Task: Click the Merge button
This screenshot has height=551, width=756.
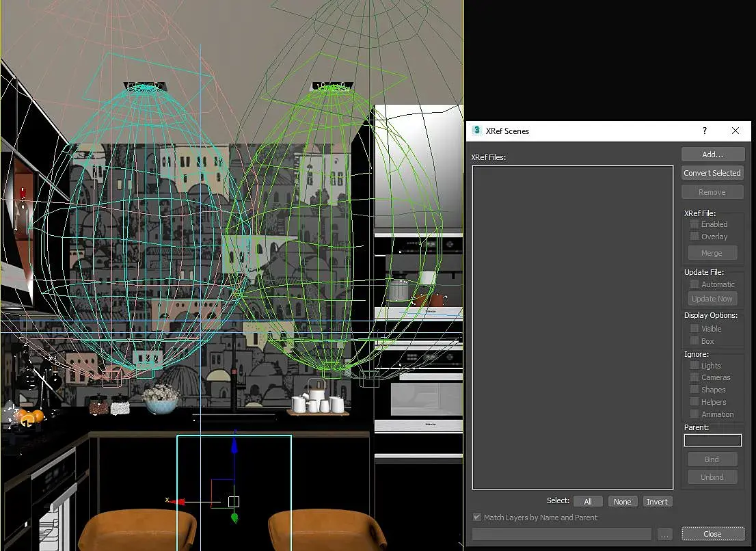Action: tap(712, 253)
